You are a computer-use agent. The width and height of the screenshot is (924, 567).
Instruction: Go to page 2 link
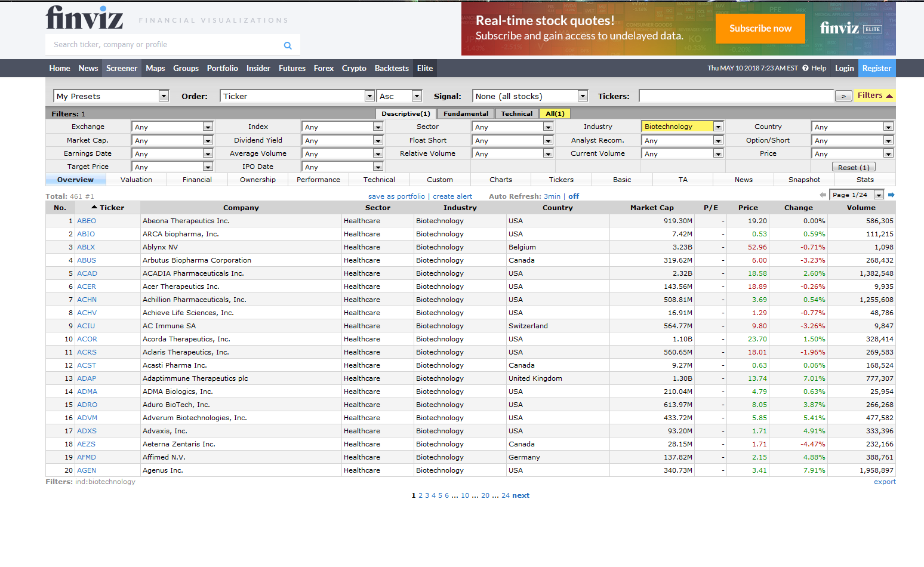coord(420,495)
